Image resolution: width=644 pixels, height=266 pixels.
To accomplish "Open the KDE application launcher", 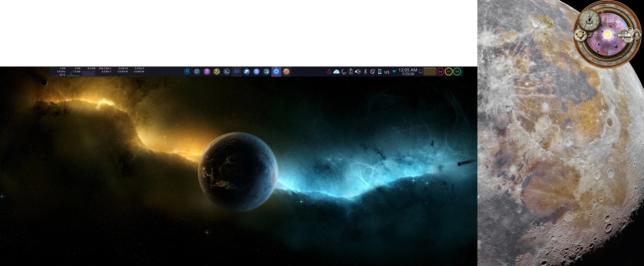I will (x=187, y=71).
